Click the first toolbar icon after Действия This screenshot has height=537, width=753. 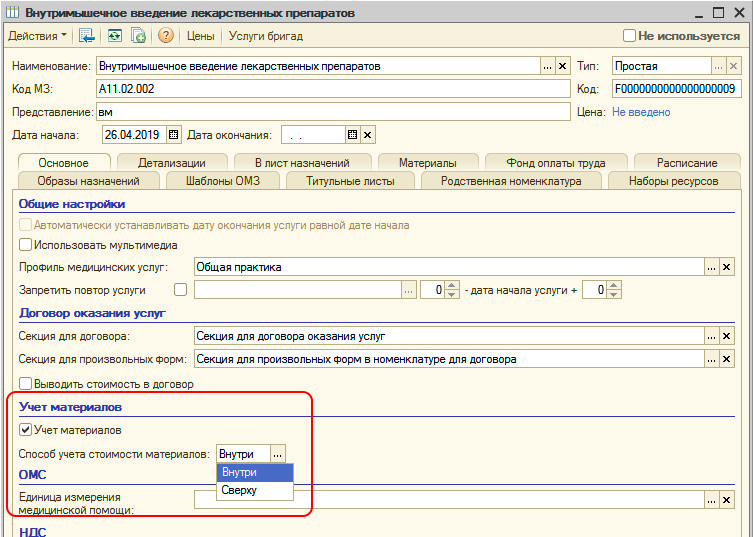coord(87,36)
